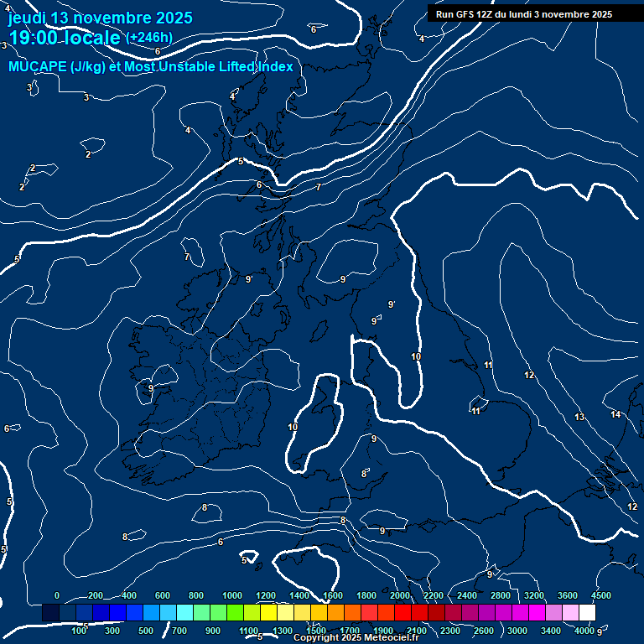Click the '2600' value below the legend
The height and width of the screenshot is (644, 644).
coord(484,631)
